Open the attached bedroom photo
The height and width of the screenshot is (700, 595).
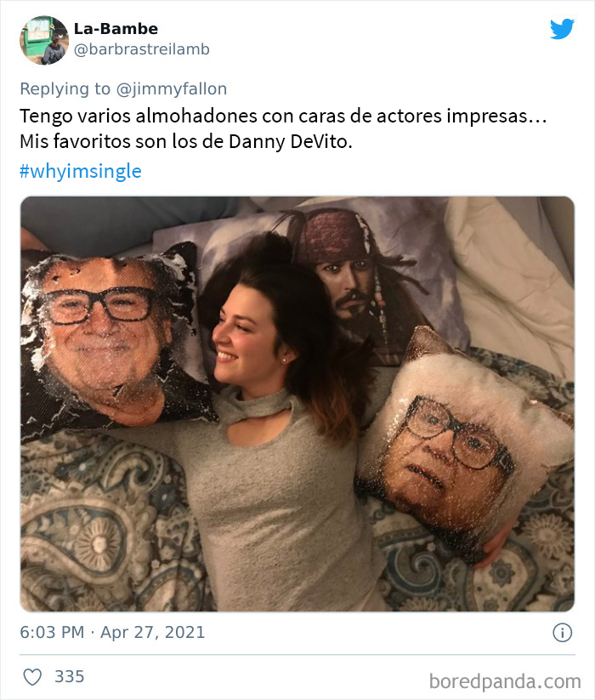click(x=297, y=404)
